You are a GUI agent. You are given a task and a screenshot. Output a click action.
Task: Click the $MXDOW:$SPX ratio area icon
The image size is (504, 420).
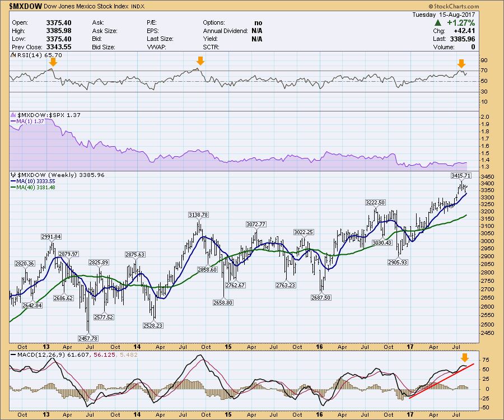13,115
